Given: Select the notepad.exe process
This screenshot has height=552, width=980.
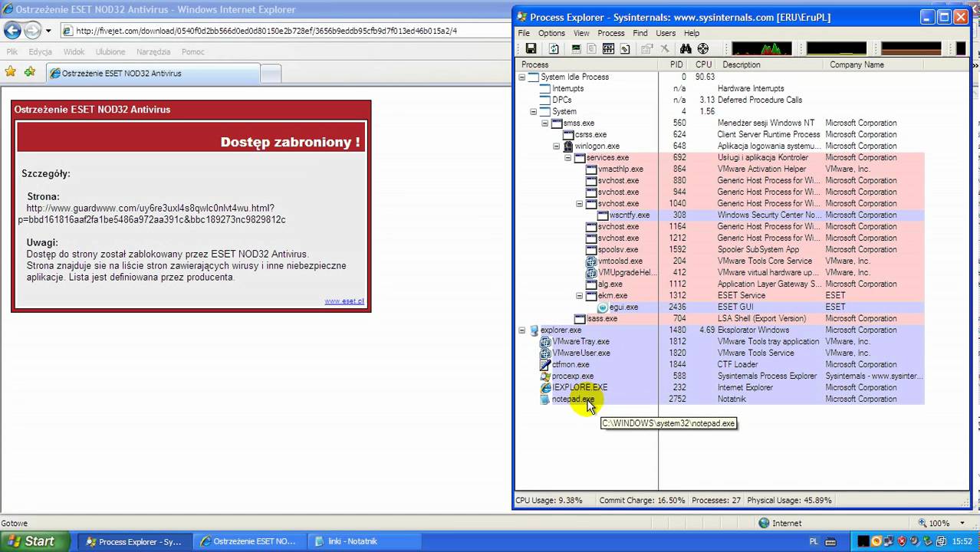Looking at the screenshot, I should click(x=720, y=399).
